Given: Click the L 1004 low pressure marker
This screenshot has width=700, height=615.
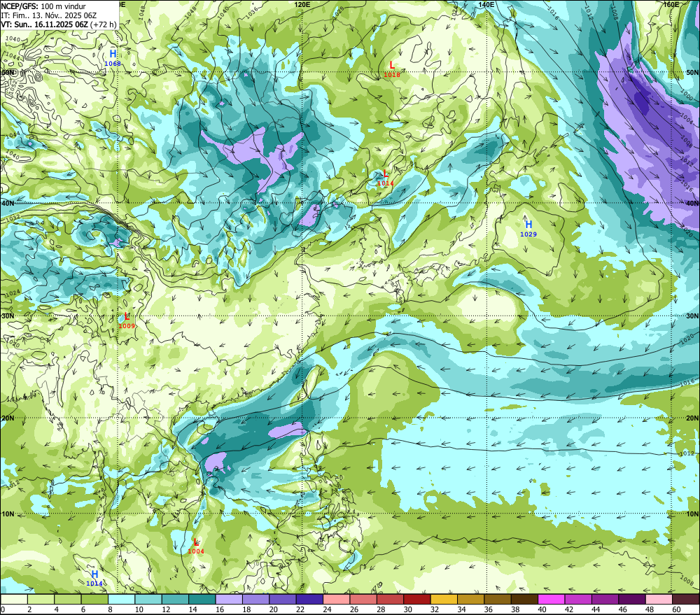Looking at the screenshot, I should (195, 546).
